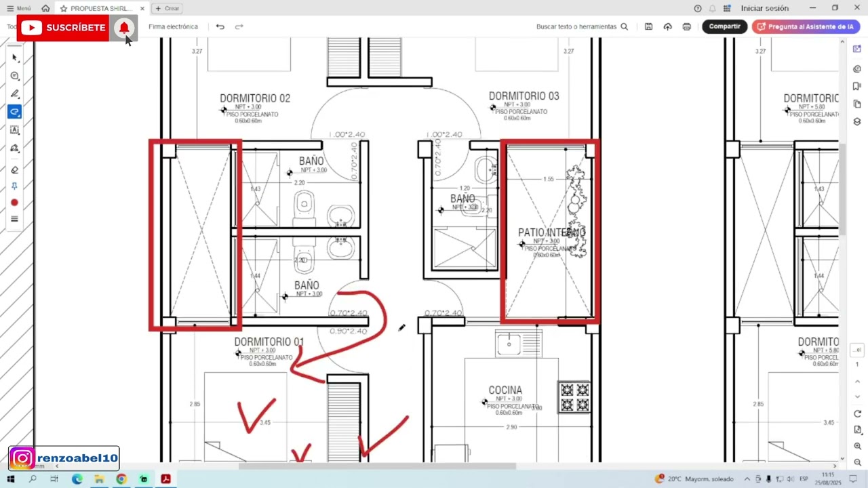Open the signature fill tool

click(15, 148)
